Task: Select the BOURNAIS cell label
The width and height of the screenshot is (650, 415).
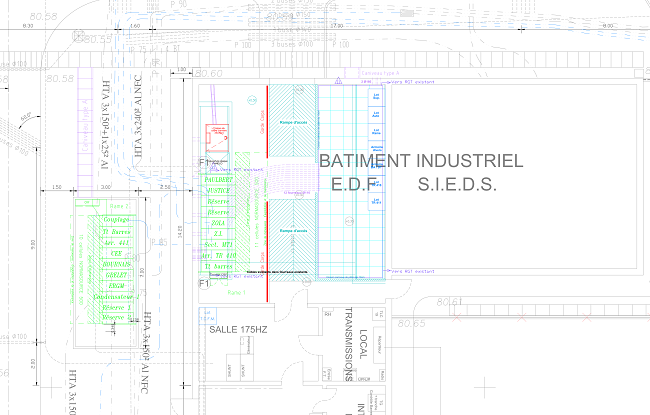Action: 116,264
